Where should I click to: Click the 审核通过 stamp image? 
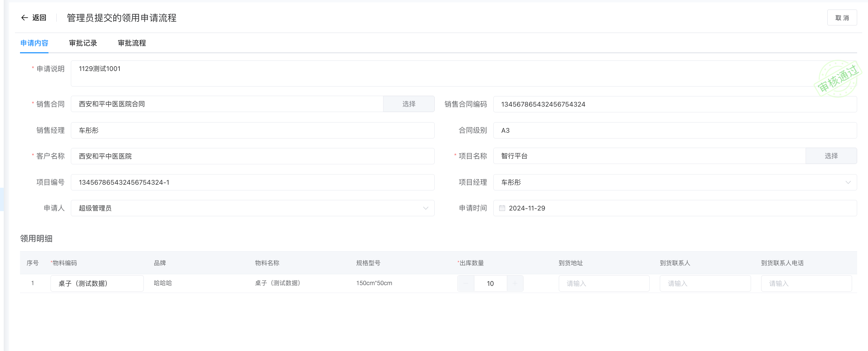click(x=837, y=79)
